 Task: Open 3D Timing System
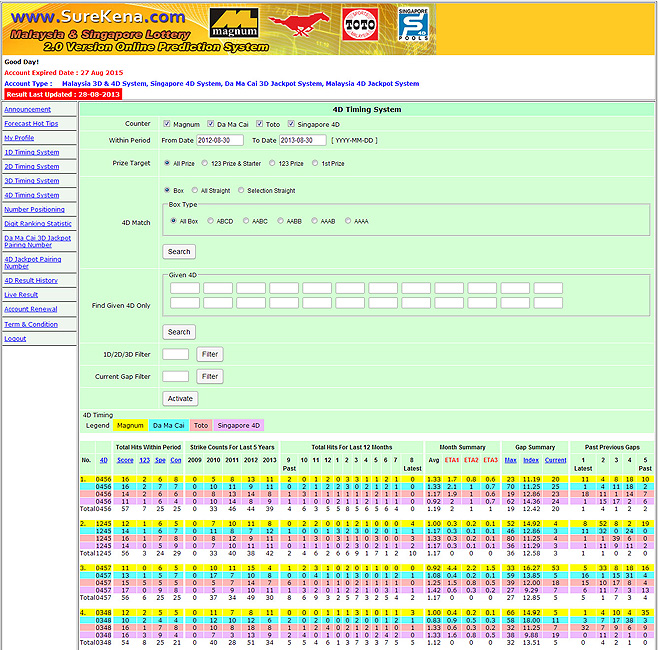click(32, 181)
